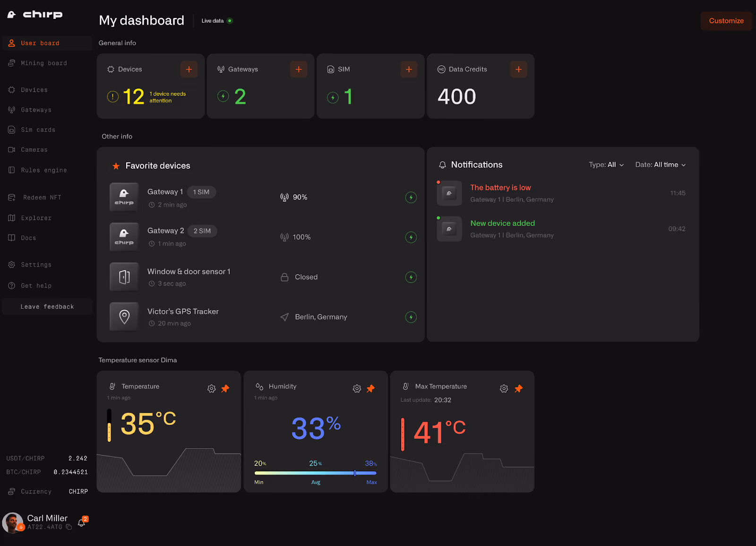Click the Live data indicator
This screenshot has height=546, width=756.
[x=217, y=21]
